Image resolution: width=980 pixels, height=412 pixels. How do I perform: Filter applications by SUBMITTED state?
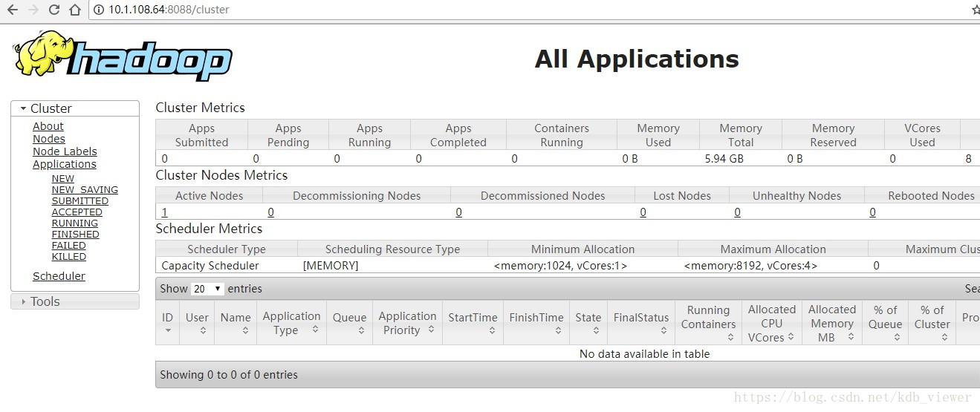point(80,200)
